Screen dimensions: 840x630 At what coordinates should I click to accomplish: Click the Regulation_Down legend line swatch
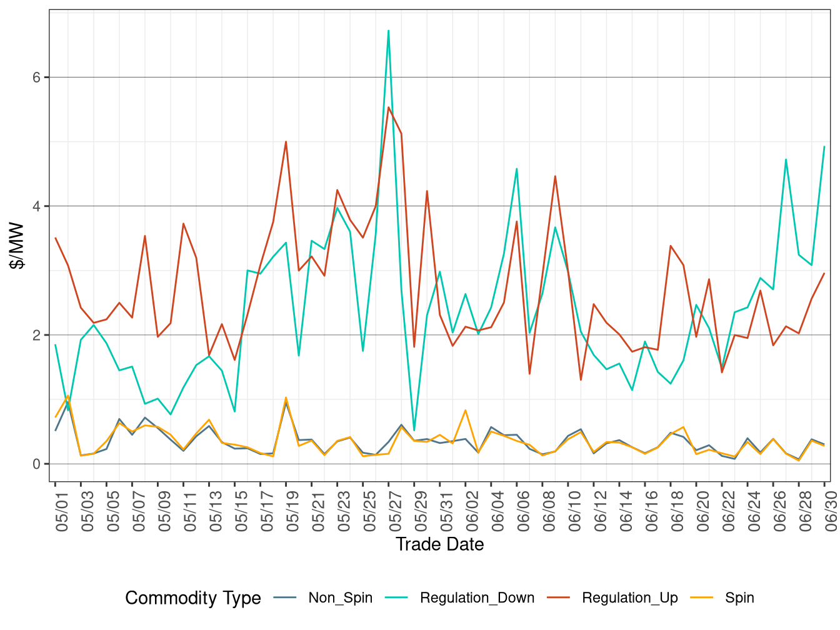point(397,598)
